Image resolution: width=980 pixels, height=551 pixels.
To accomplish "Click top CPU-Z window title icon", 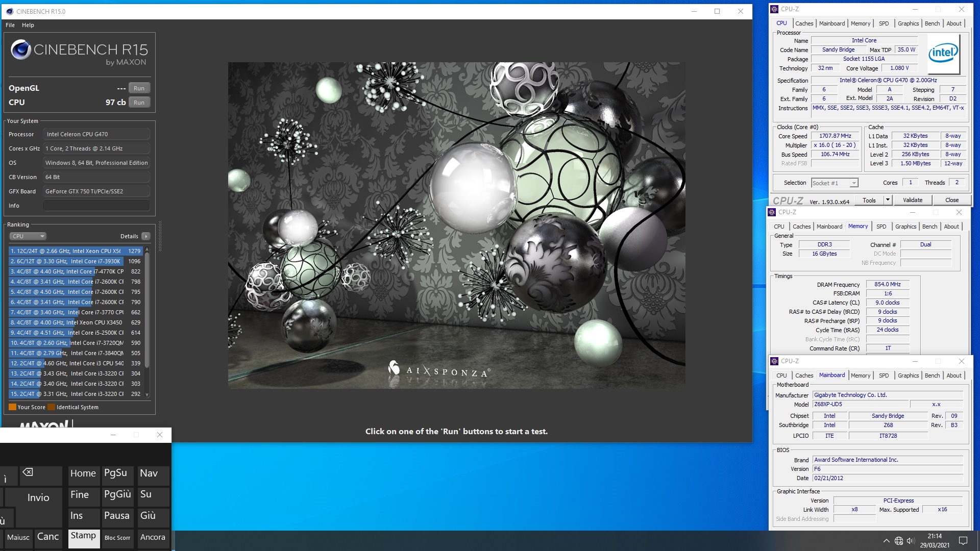I will click(774, 9).
